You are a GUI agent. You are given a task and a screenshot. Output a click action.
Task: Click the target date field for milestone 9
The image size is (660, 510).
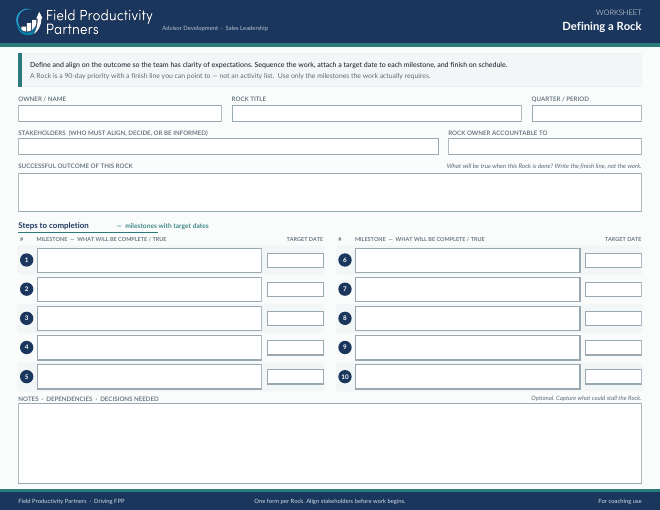(x=613, y=348)
